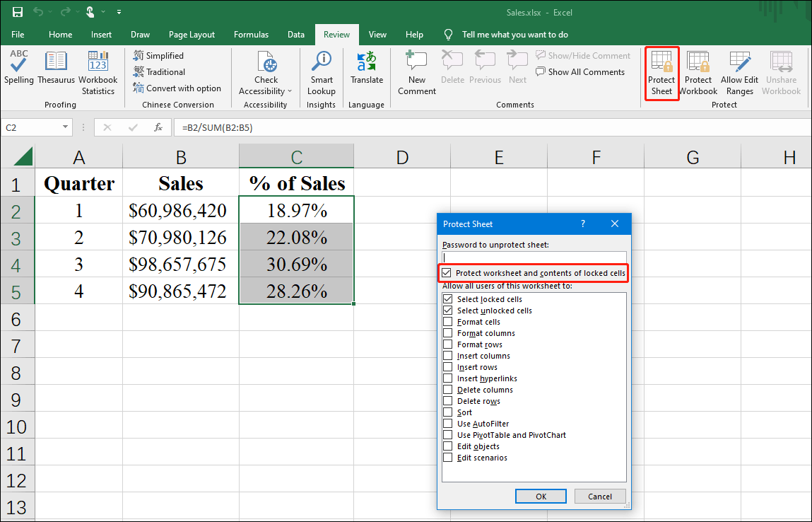Click the Undo arrow icon
Screen dimensions: 812x522
pyautogui.click(x=38, y=11)
